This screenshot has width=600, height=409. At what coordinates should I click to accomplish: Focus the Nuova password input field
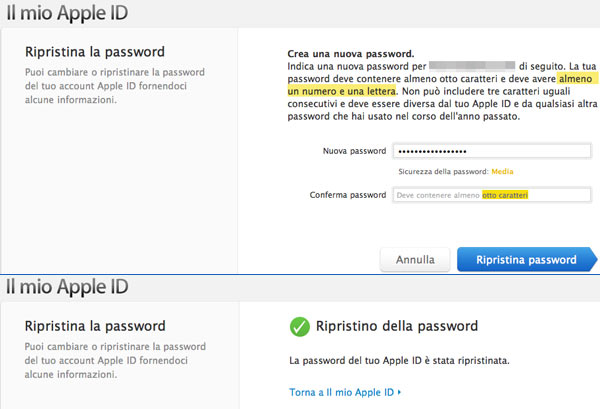[x=492, y=151]
